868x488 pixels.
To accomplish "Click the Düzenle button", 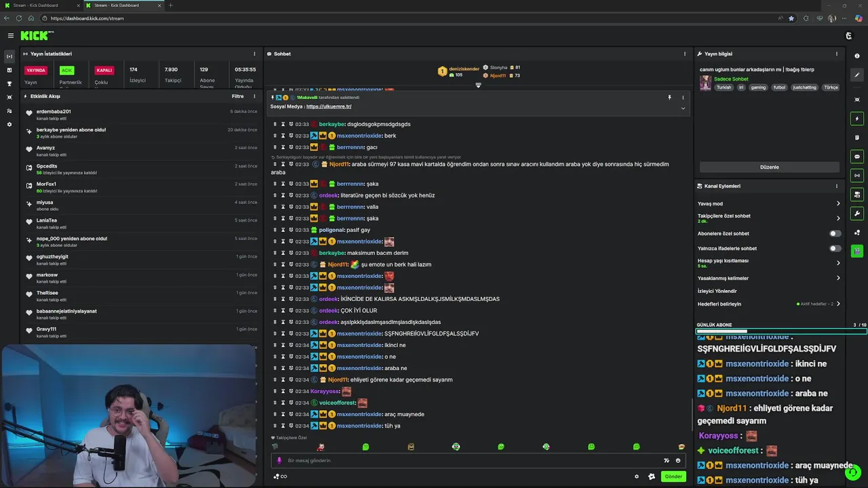I will coord(770,167).
